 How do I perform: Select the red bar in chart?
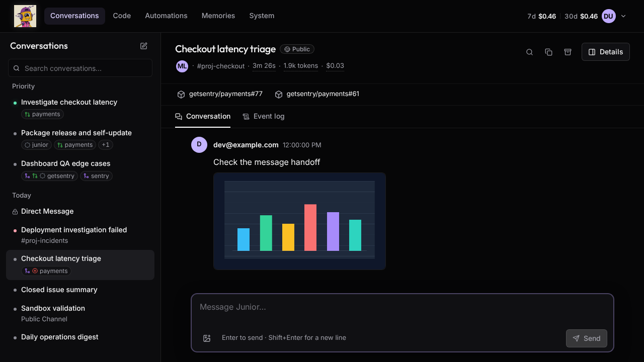[310, 227]
